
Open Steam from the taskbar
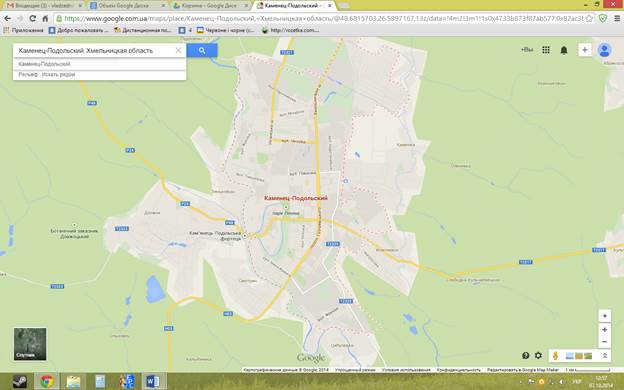coord(19,382)
